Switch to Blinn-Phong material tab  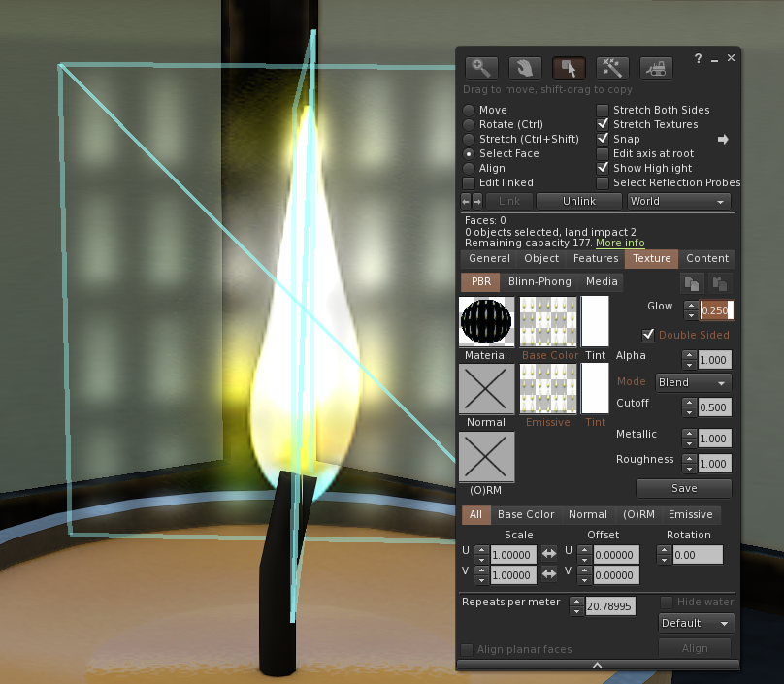click(x=539, y=282)
